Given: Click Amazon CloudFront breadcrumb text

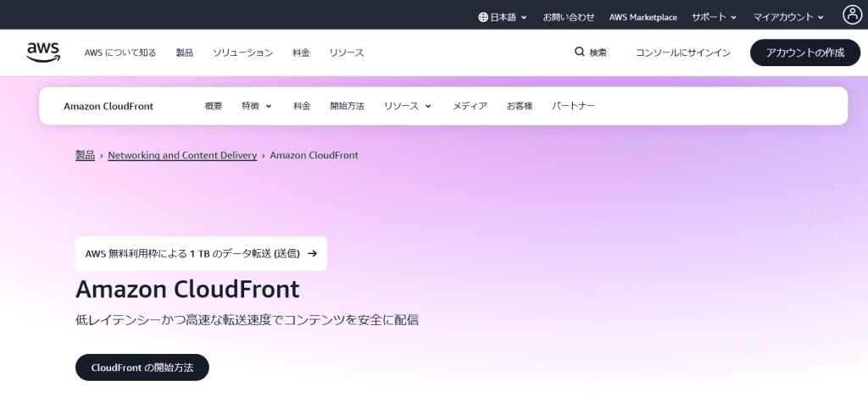Looking at the screenshot, I should point(314,155).
